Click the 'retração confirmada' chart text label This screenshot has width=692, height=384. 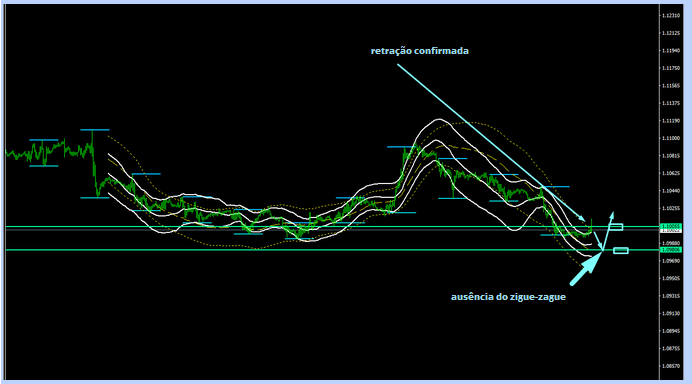[x=420, y=51]
